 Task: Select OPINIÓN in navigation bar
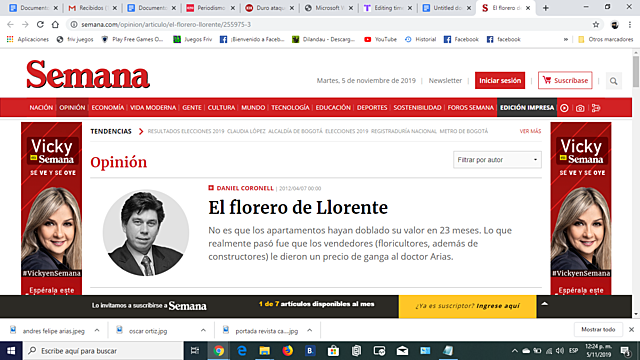(72, 108)
